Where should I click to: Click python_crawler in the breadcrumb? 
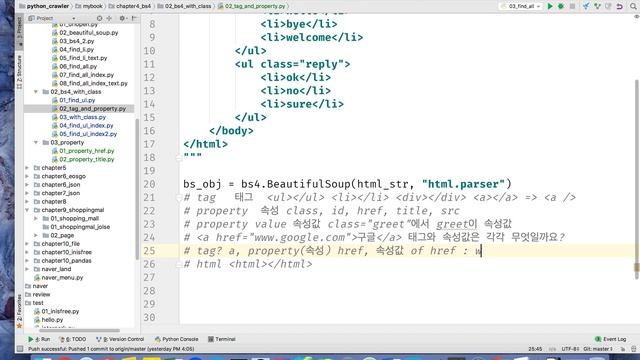(44, 6)
